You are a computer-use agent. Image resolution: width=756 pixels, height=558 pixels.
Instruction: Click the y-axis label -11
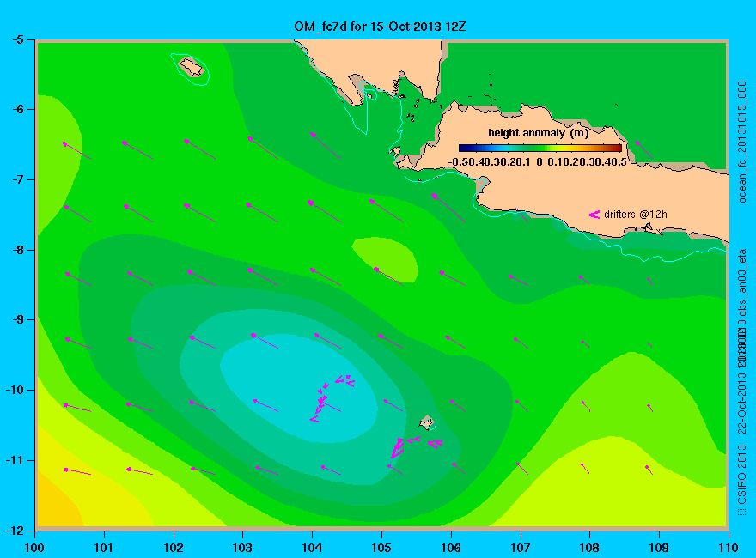tap(15, 460)
